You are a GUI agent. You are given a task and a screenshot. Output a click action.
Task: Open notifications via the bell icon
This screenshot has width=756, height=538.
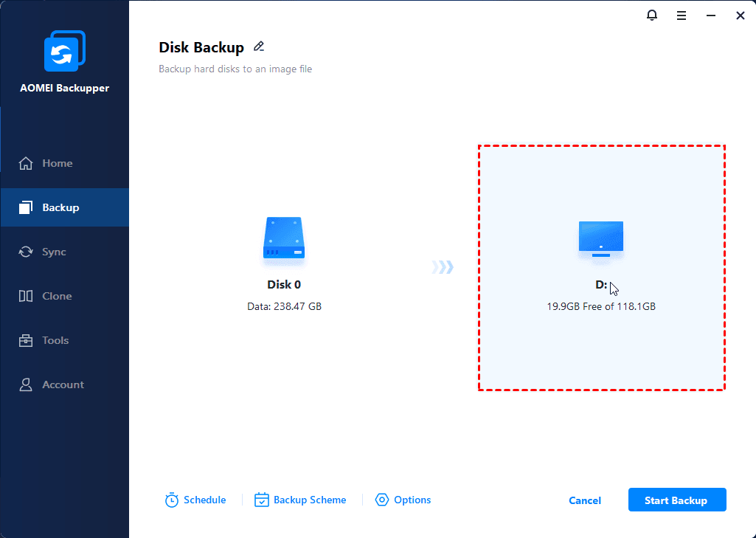tap(652, 15)
